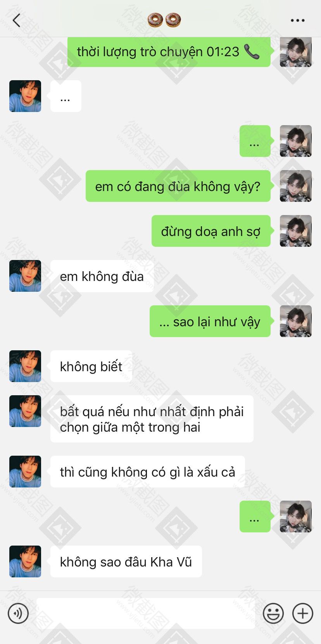Tap the "thời lượng trò chuyện 01:23" call record

[169, 52]
